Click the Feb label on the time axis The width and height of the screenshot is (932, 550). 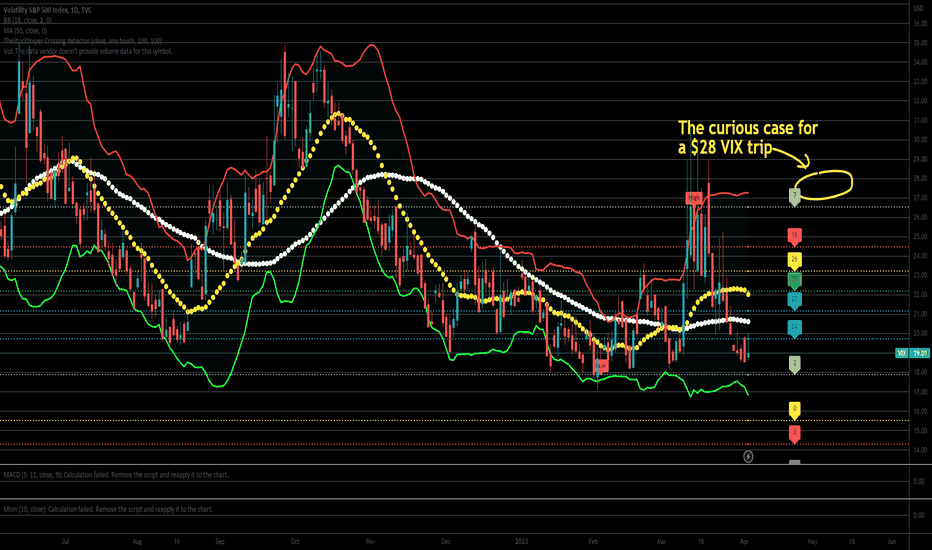593,542
